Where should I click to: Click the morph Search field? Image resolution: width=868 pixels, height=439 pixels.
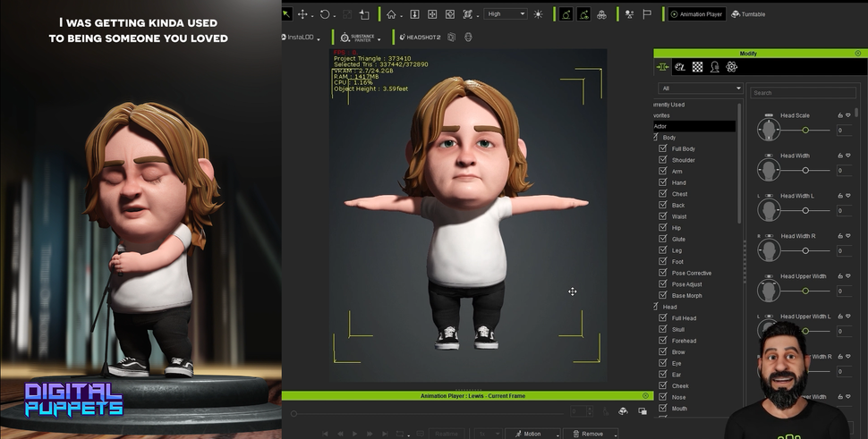803,93
